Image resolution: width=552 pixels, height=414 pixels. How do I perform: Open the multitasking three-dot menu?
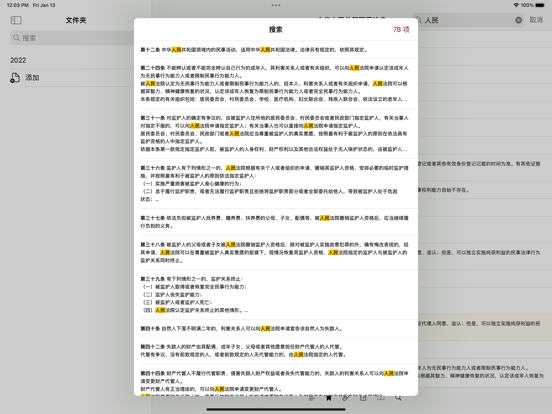click(276, 5)
